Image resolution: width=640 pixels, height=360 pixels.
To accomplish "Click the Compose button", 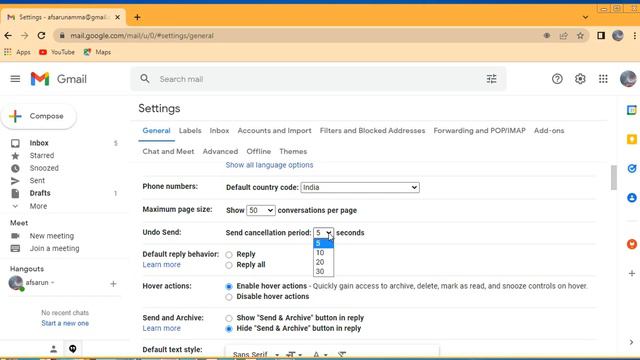I will 39,116.
